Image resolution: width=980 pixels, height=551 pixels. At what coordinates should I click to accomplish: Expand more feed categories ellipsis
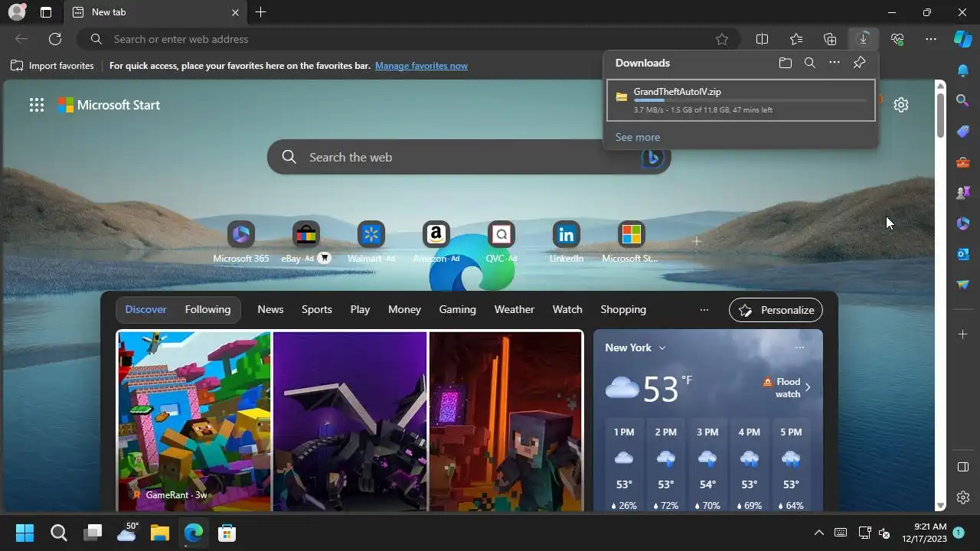point(704,310)
